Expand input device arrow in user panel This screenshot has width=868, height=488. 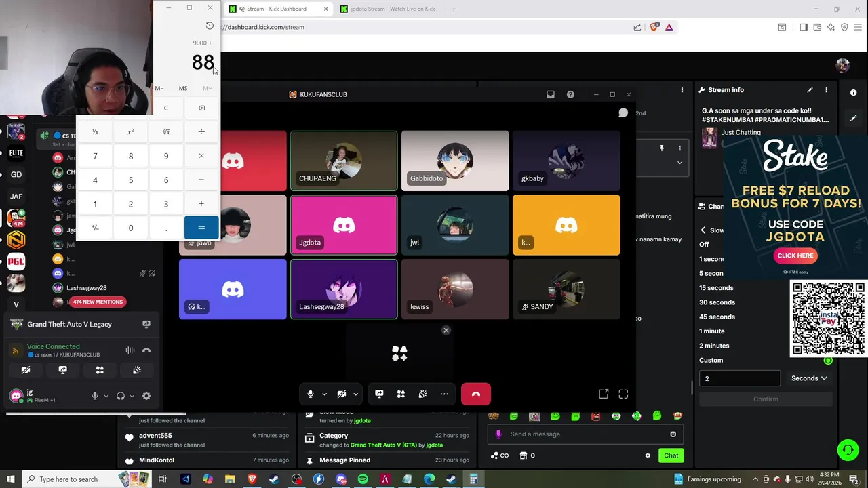(x=106, y=396)
